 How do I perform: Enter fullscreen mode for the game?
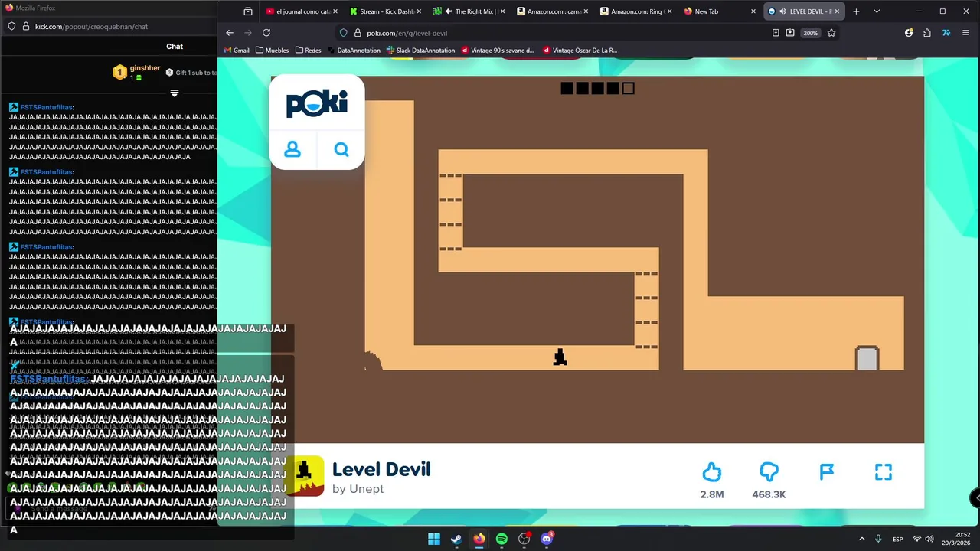[884, 471]
